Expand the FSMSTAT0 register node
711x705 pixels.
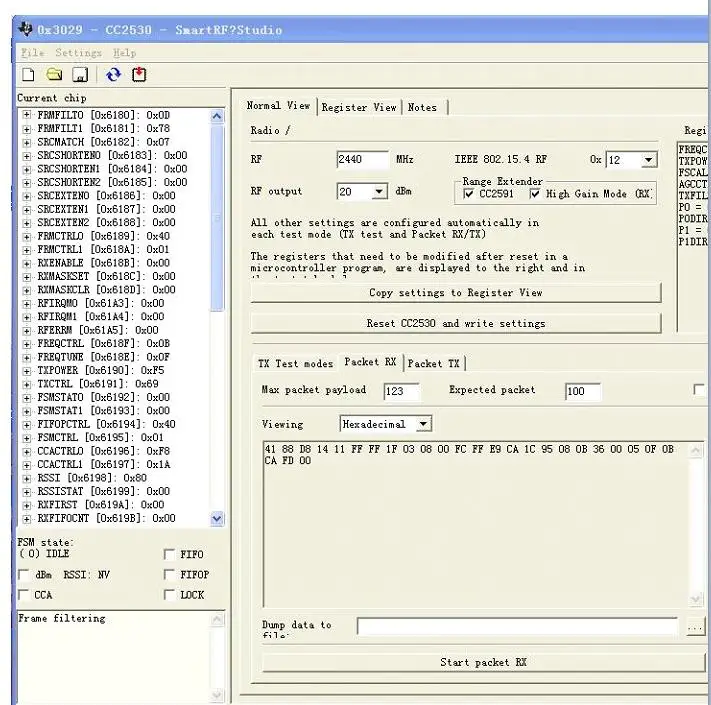pos(27,398)
